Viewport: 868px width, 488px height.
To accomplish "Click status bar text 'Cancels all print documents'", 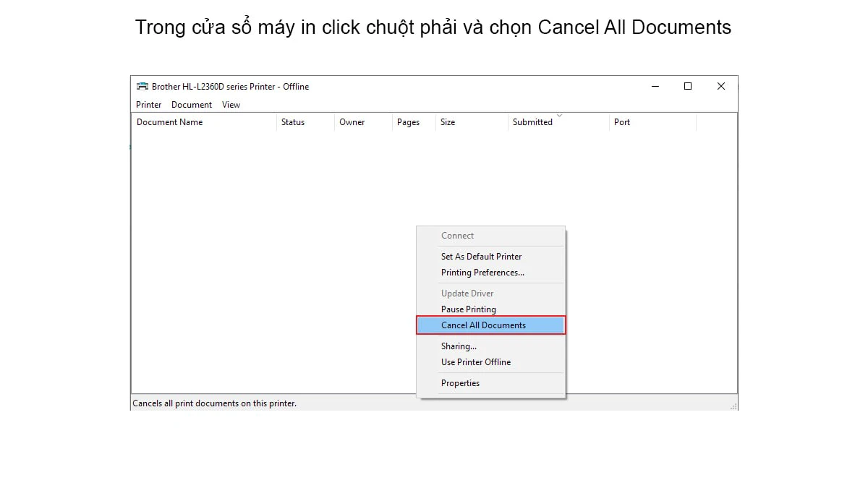I will click(214, 403).
